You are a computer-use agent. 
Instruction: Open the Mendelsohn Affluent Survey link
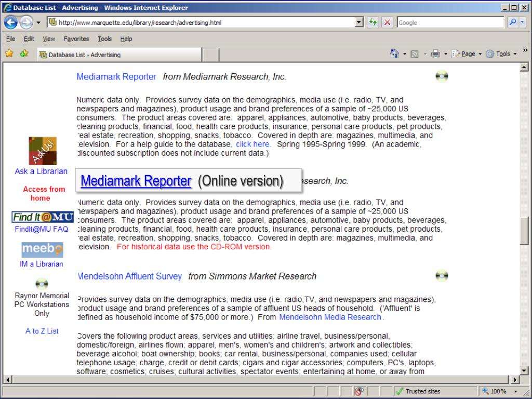pos(130,276)
